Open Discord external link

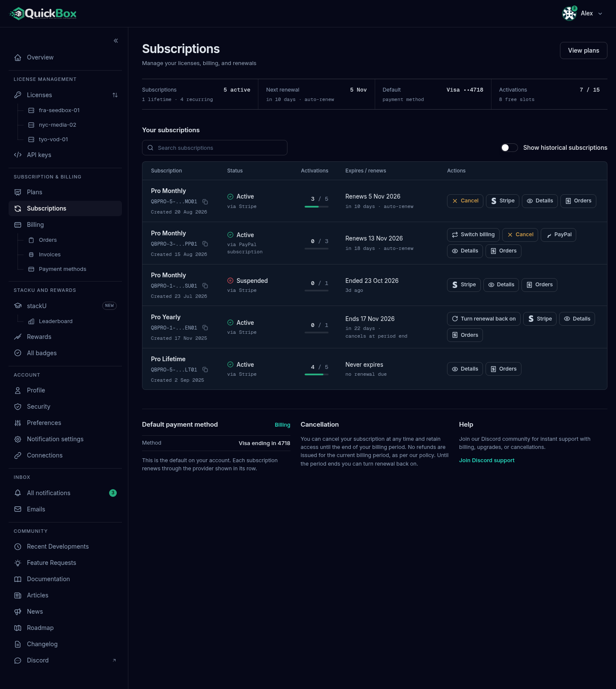coord(65,660)
